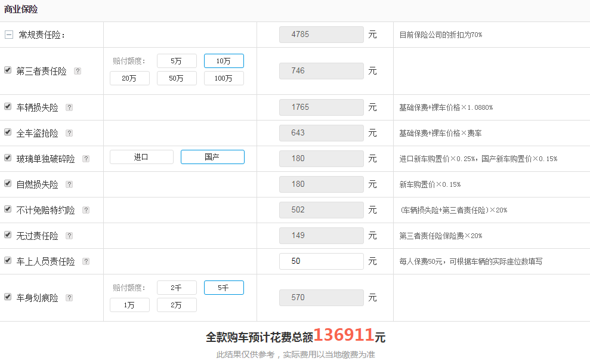The height and width of the screenshot is (364, 590).
Task: Select 2千 scratch coverage amount
Action: pos(177,288)
